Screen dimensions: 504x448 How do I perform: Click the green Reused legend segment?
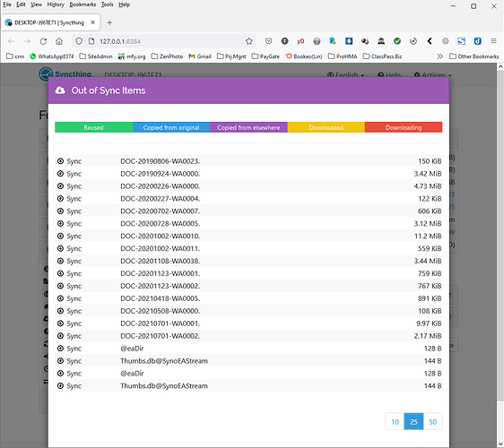click(x=93, y=127)
